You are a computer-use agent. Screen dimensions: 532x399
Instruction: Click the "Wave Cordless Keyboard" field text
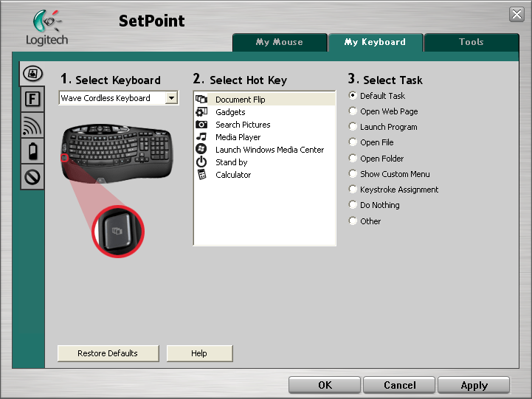(106, 98)
